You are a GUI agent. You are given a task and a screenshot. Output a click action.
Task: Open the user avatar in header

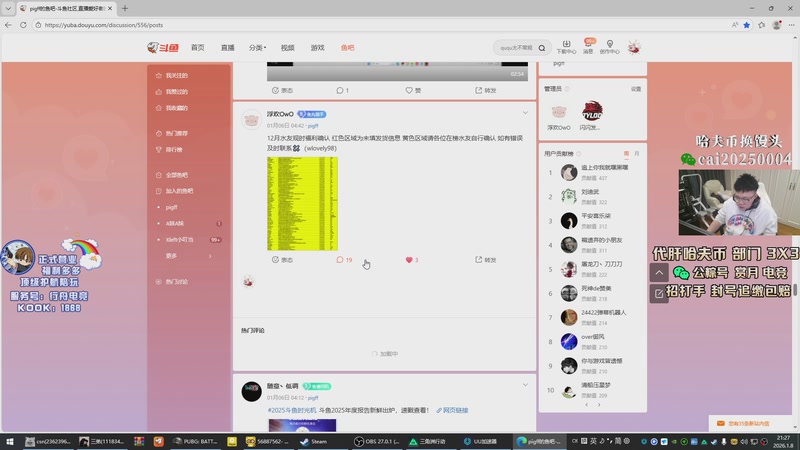[634, 47]
